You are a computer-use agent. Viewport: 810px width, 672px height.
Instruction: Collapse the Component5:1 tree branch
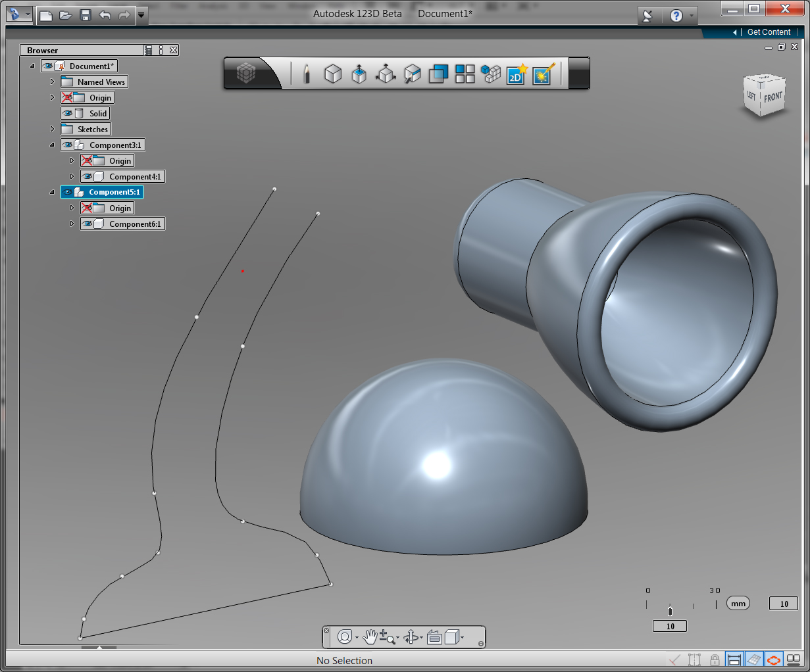point(51,192)
